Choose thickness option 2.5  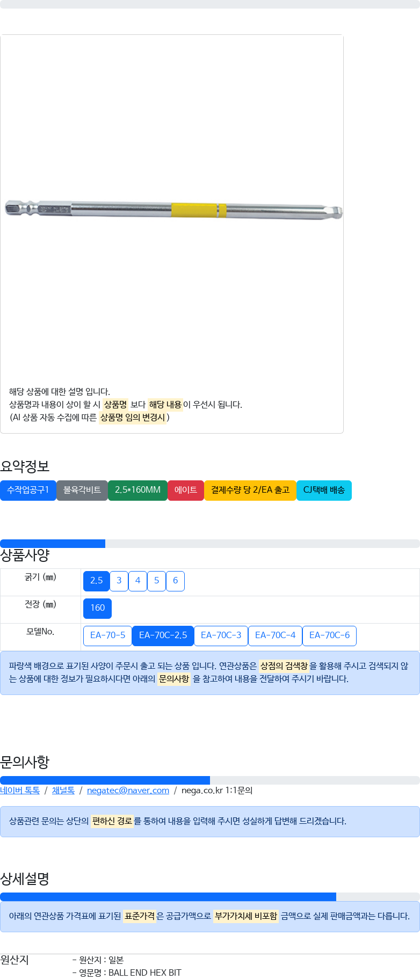tap(97, 581)
